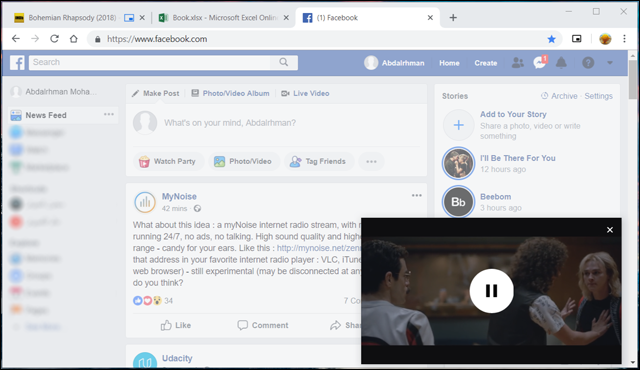Click the page vertical scrollbar

click(x=633, y=80)
